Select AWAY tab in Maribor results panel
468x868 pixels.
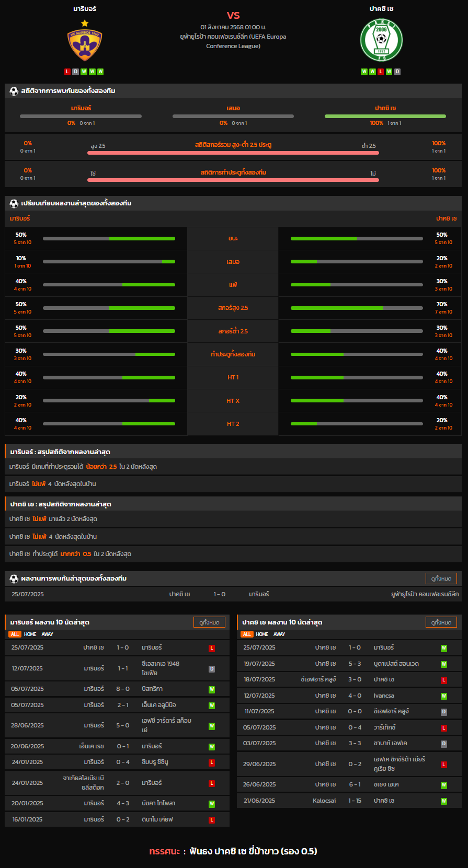point(48,634)
